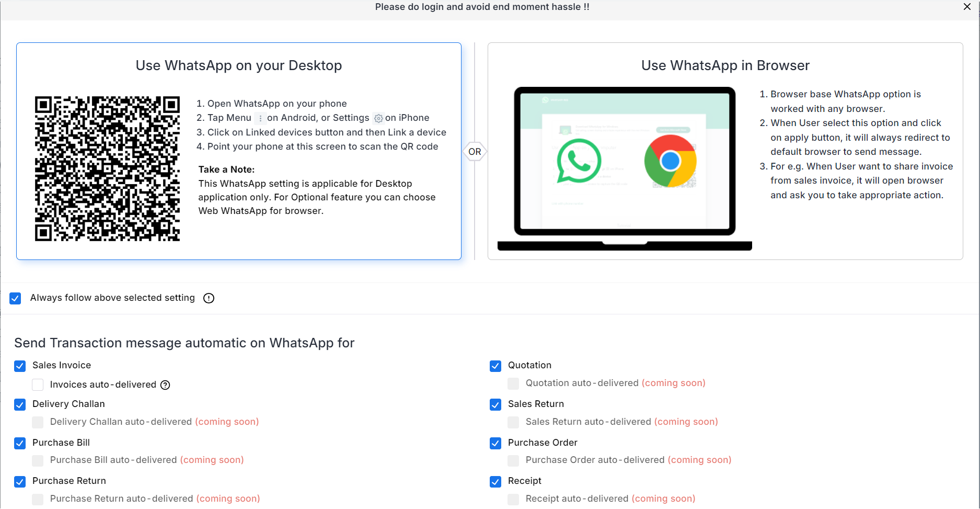This screenshot has width=980, height=509.
Task: Toggle the Purchase Bill checkbox
Action: 20,443
